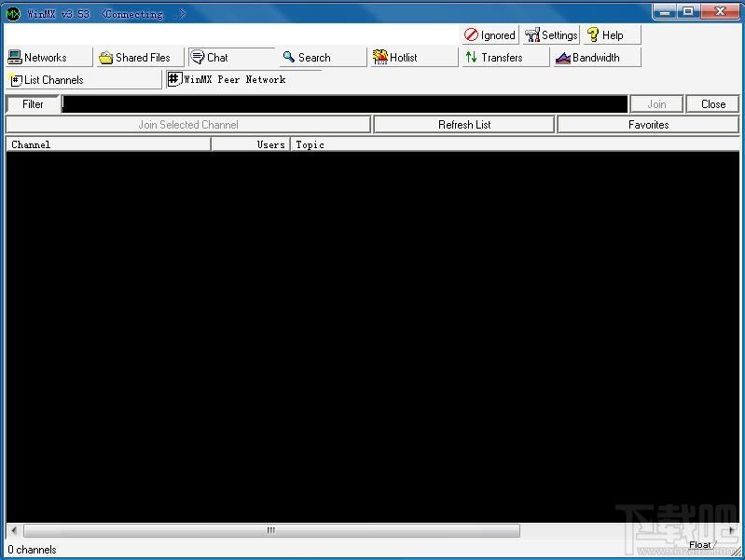Viewport: 745px width, 560px height.
Task: Click the yellow Help question mark icon
Action: tap(592, 34)
